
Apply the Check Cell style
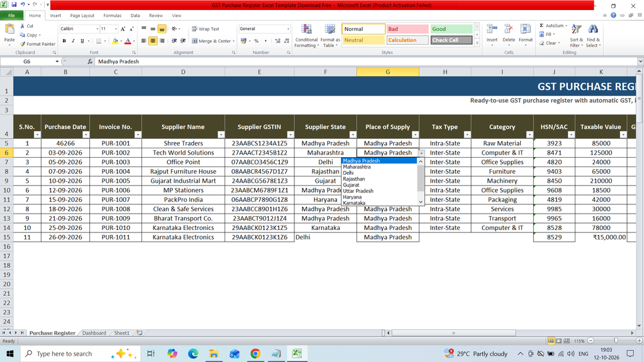tap(452, 40)
